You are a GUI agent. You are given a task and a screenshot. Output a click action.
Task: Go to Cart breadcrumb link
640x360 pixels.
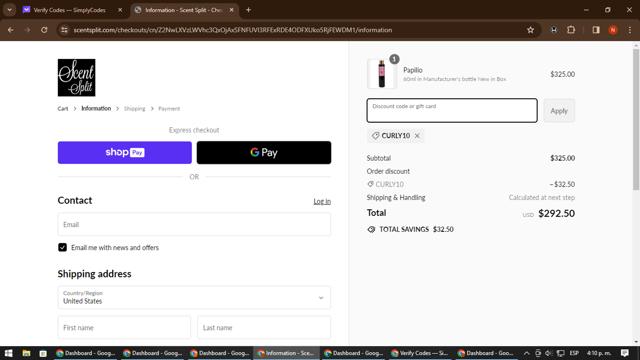click(62, 109)
